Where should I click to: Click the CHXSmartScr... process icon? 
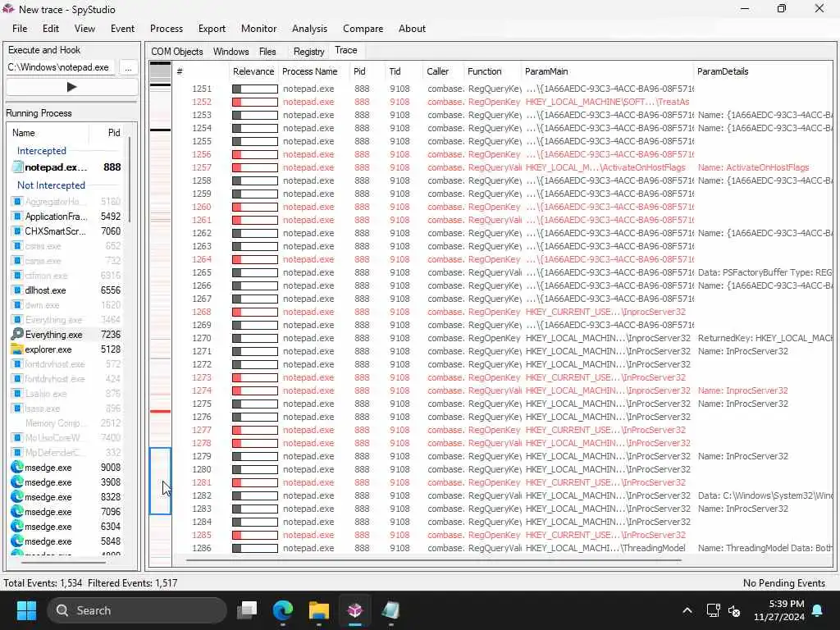click(x=16, y=231)
